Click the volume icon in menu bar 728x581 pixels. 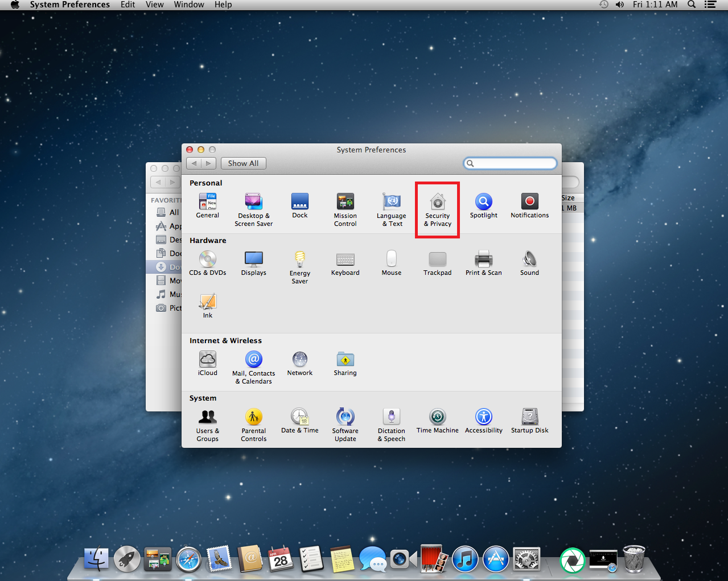(620, 5)
